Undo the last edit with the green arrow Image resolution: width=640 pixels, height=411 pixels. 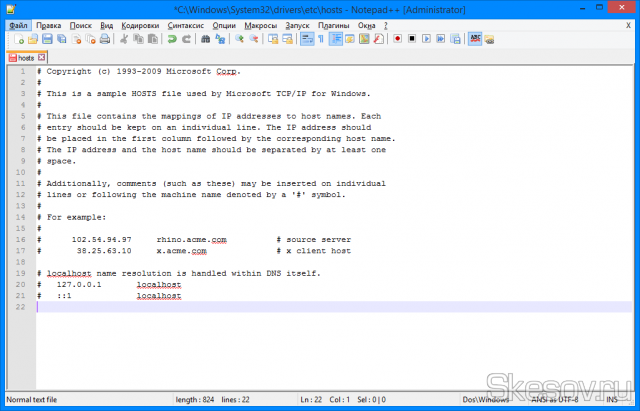coord(172,39)
